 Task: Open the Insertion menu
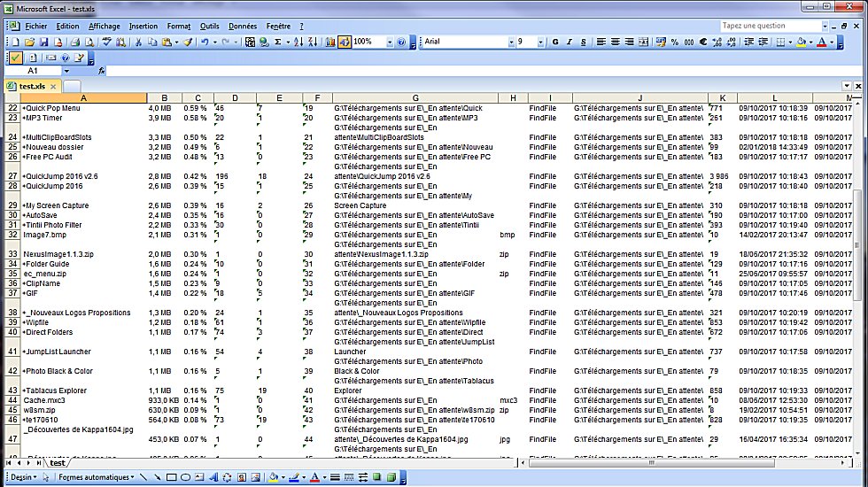[x=143, y=26]
